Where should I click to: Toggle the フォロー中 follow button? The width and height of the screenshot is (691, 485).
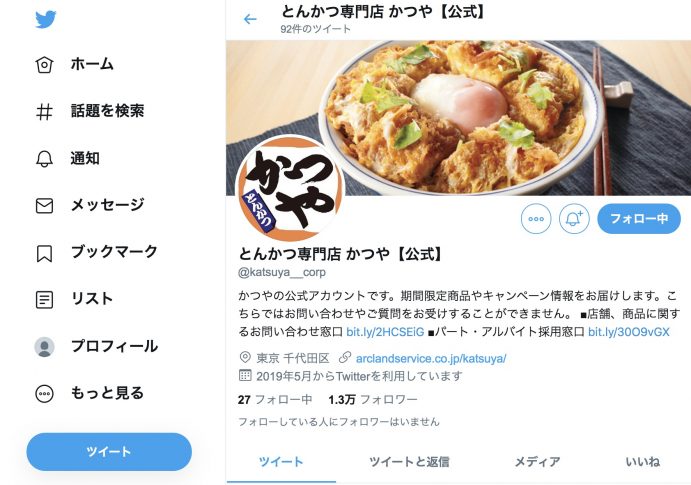(639, 218)
